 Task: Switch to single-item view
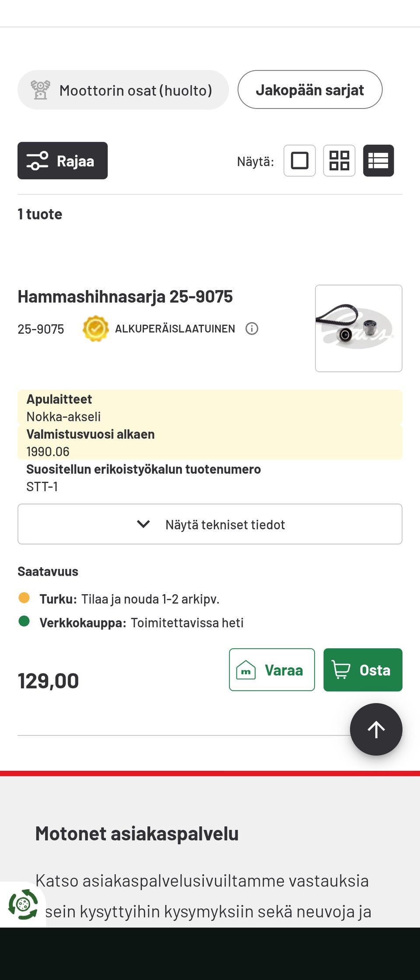(x=300, y=161)
